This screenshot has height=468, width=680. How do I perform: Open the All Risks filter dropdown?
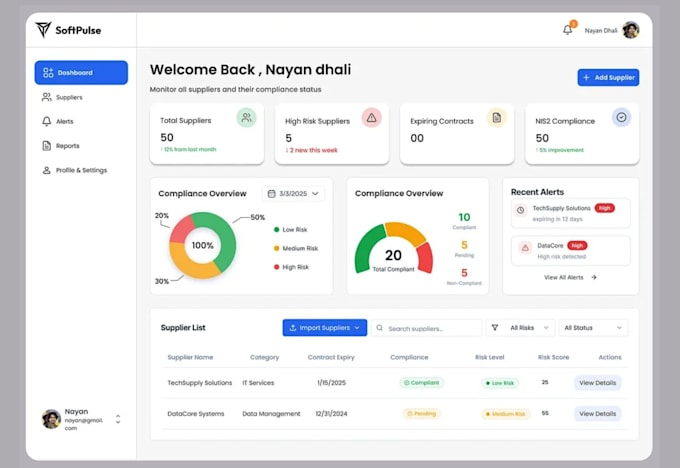click(520, 328)
